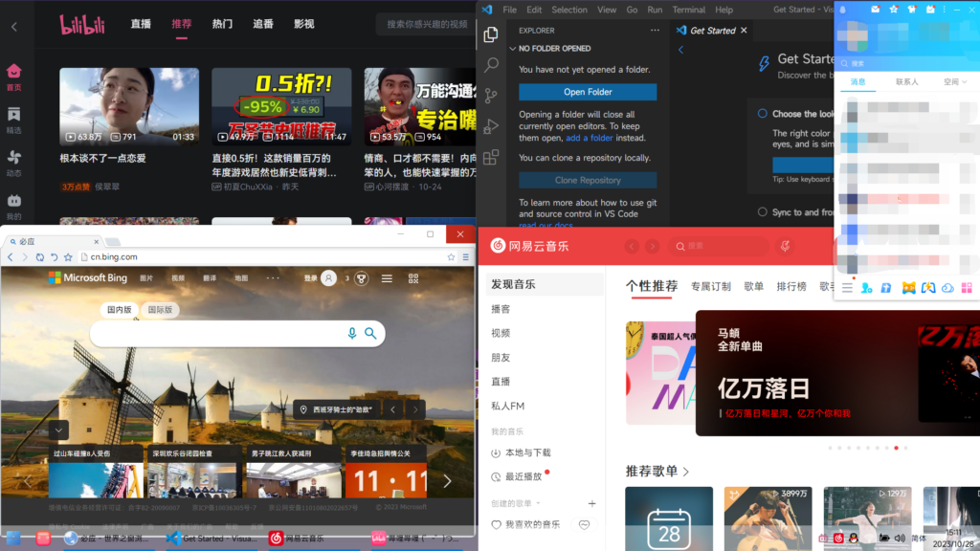
Task: Click QQ add-friend icon in bottom bar
Action: coord(866,287)
